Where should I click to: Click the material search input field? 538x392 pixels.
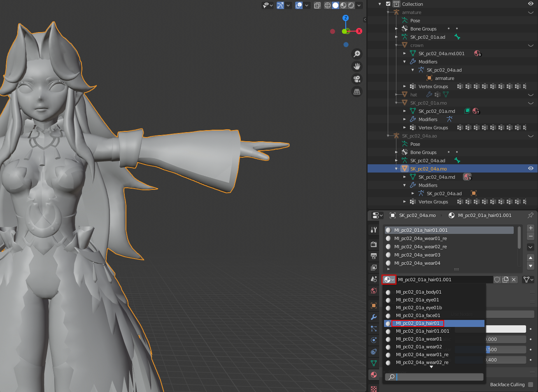pyautogui.click(x=434, y=377)
